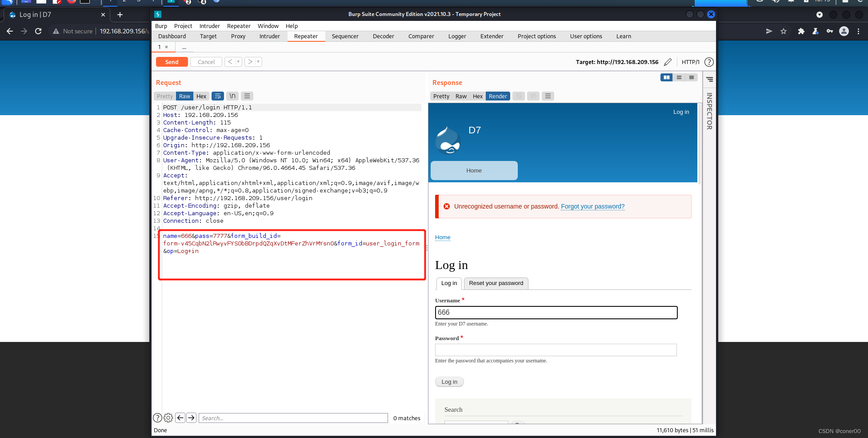Open Response panel hamburger options menu
868x438 pixels.
(548, 96)
